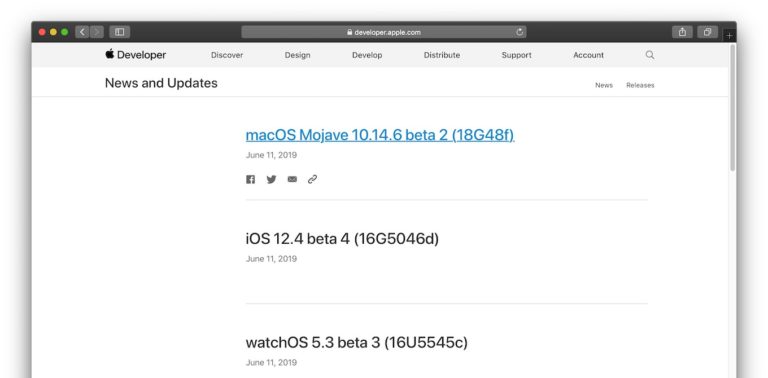Viewport: 768px width, 378px height.
Task: Share the Mojave post on Twitter
Action: (271, 179)
